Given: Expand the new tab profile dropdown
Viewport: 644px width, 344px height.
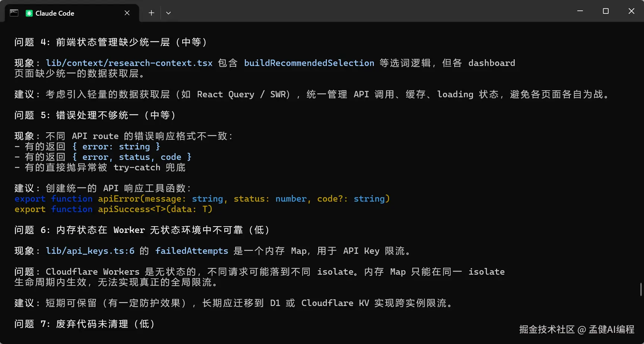Looking at the screenshot, I should tap(168, 13).
